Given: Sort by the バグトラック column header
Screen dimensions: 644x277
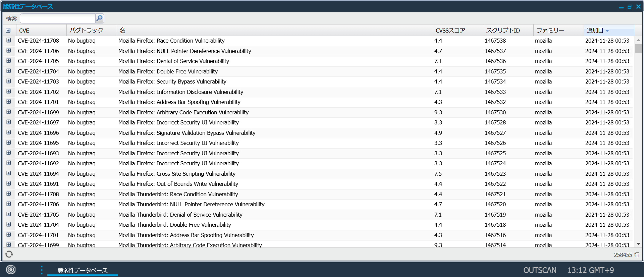Looking at the screenshot, I should point(92,31).
